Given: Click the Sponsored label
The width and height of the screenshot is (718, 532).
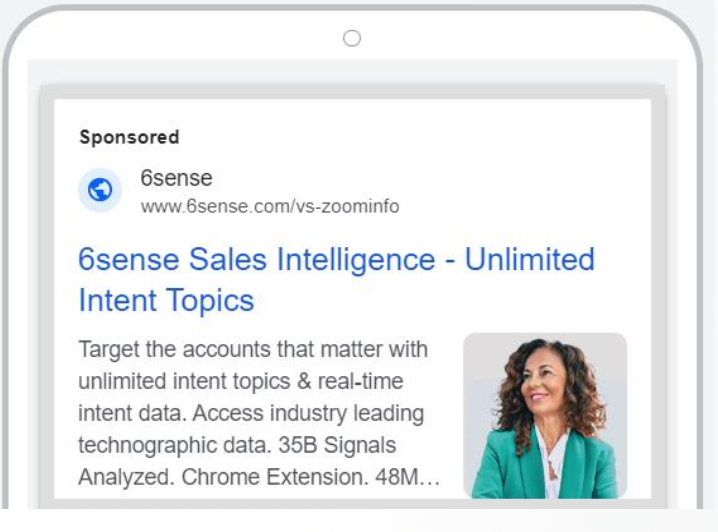Looking at the screenshot, I should coord(129,137).
